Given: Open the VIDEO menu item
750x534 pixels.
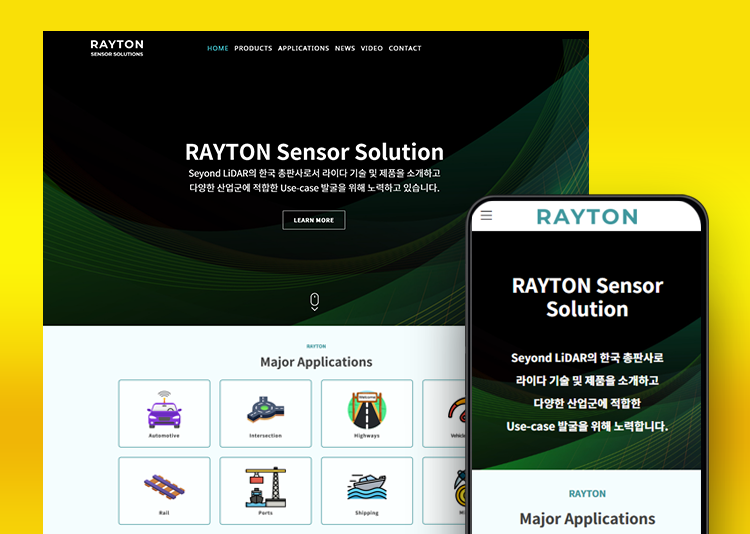Looking at the screenshot, I should tap(372, 48).
